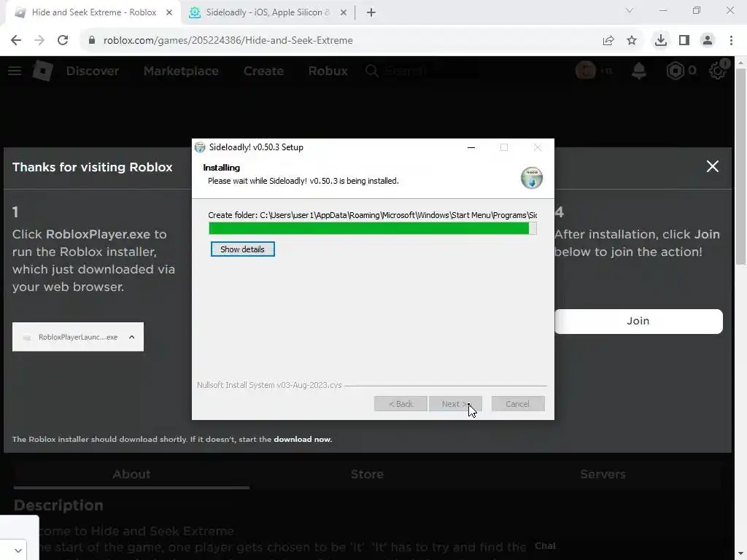Image resolution: width=747 pixels, height=560 pixels.
Task: Select the Servers tab on the game page
Action: pyautogui.click(x=603, y=474)
